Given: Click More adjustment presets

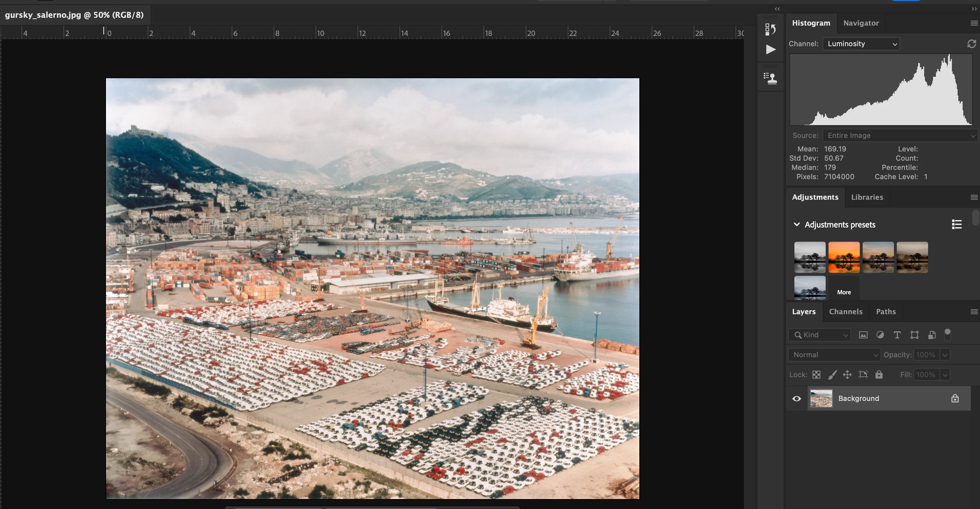Looking at the screenshot, I should 844,292.
